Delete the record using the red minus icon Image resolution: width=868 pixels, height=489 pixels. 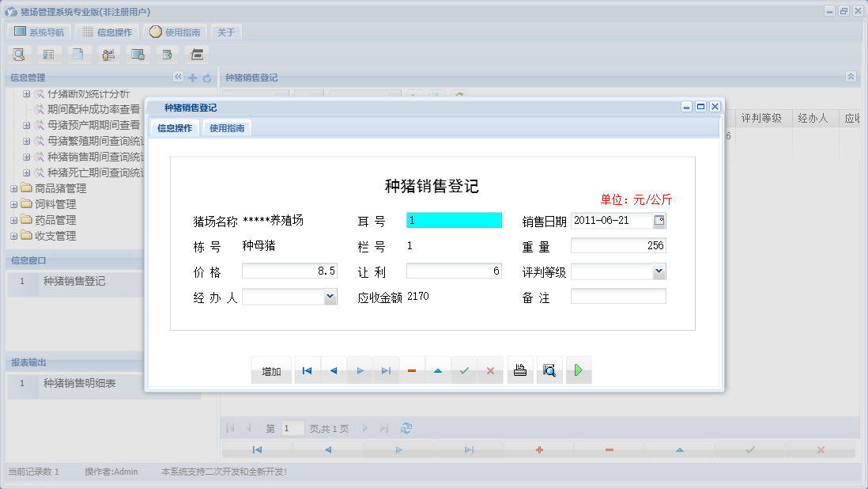[412, 370]
